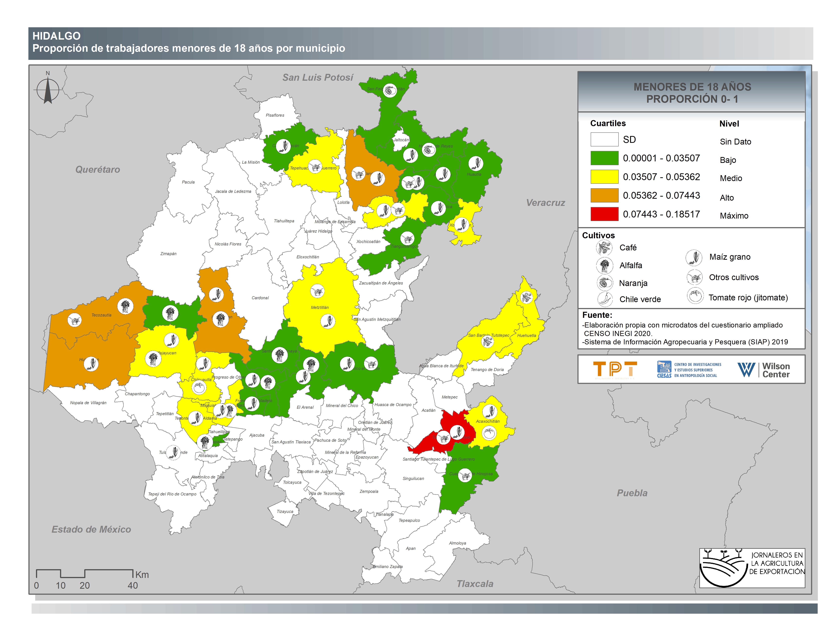Click the yellow Medio quartile swatch
This screenshot has width=833, height=644.
pyautogui.click(x=604, y=177)
